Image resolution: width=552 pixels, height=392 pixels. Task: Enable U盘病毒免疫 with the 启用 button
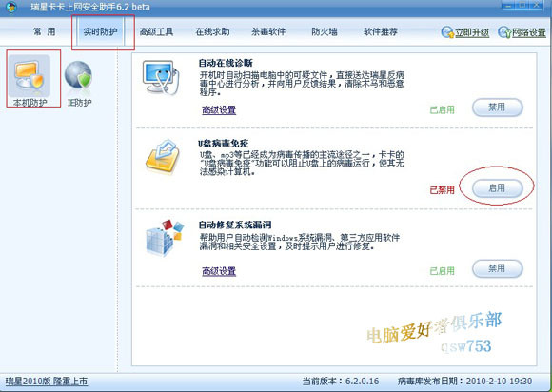pos(497,188)
